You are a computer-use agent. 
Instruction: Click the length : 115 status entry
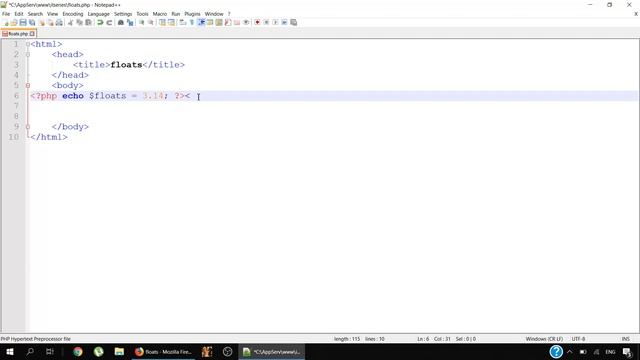coord(347,339)
